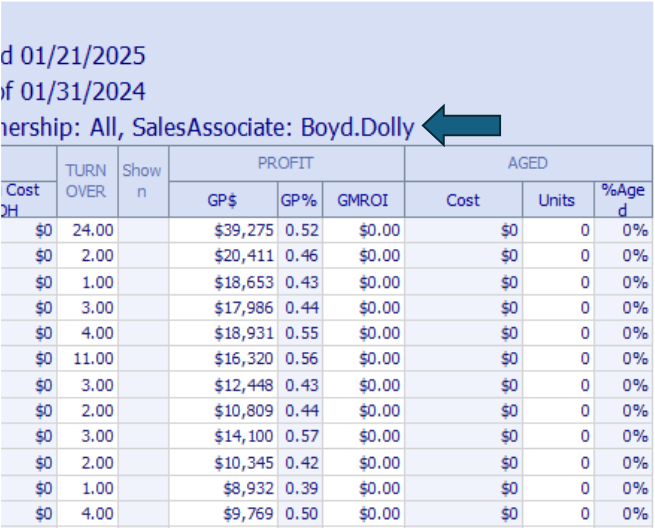The image size is (655, 528).
Task: Select the 0.56 GP% cell
Action: 300,359
